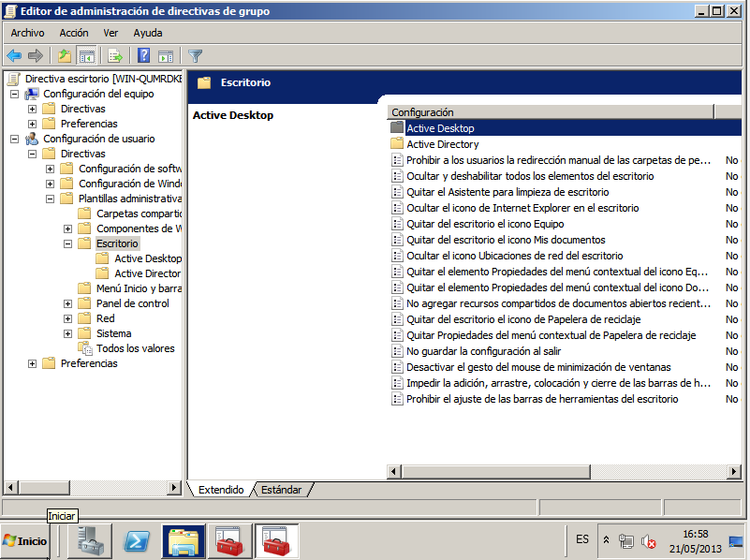Collapse the Escritorio tree node
This screenshot has height=560, width=750.
tap(68, 243)
